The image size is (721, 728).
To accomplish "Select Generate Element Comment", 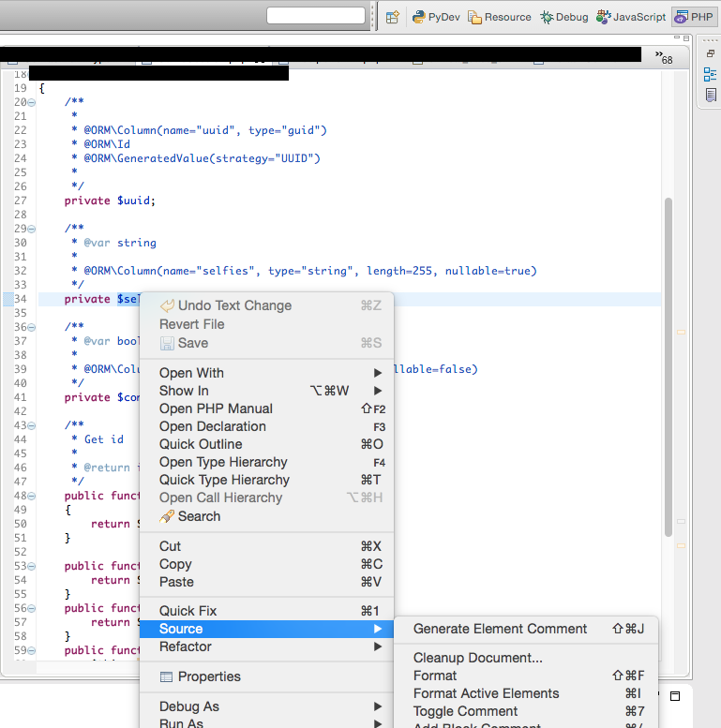I will pyautogui.click(x=526, y=629).
